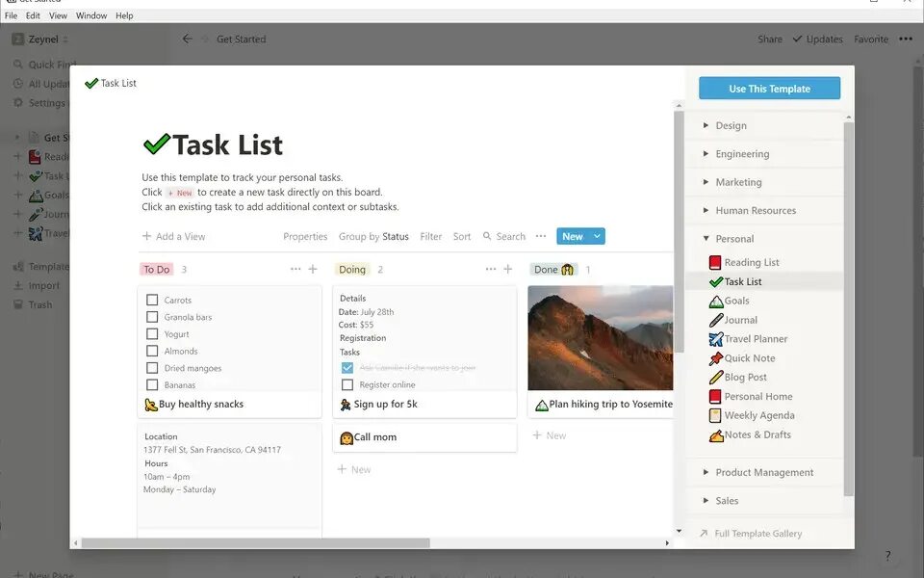Click the large checkmark icon beside Task List title
Viewport: 924px width, 578px height.
pyautogui.click(x=156, y=144)
